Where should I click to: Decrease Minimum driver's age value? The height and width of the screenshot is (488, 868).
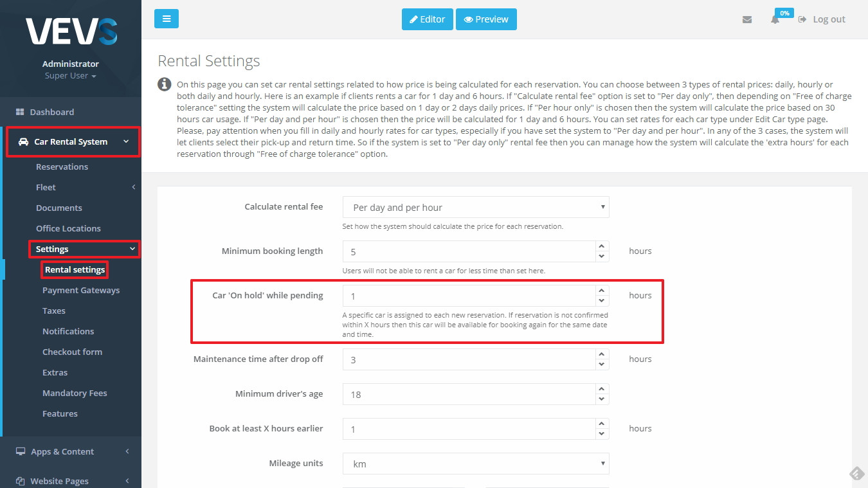[x=602, y=399]
